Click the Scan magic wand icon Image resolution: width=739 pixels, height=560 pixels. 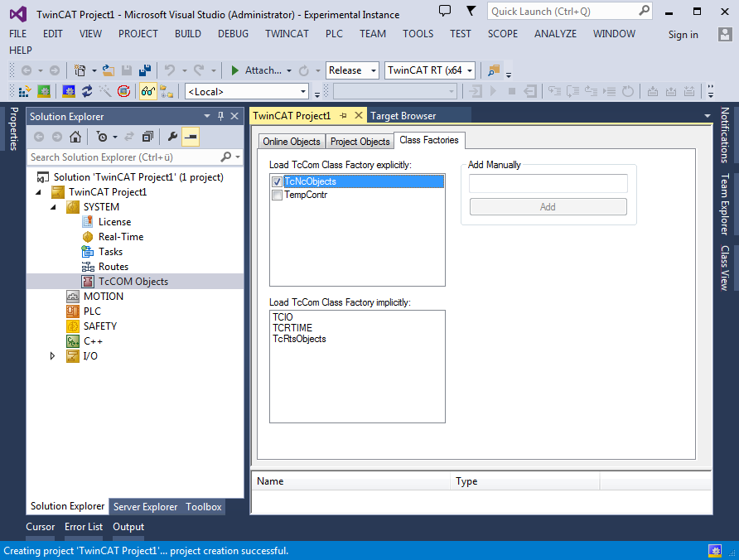(x=105, y=91)
